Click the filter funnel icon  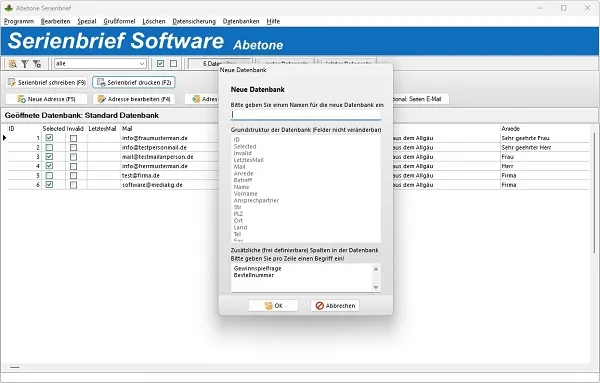click(25, 64)
